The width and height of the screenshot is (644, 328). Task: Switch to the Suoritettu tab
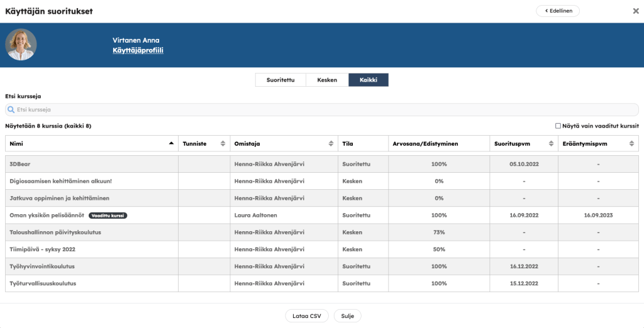coord(280,80)
